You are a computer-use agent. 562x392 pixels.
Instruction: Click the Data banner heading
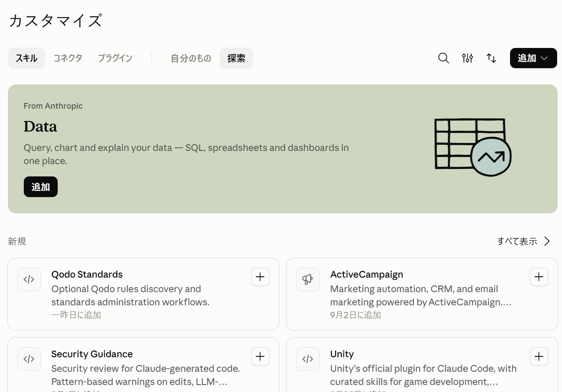41,127
